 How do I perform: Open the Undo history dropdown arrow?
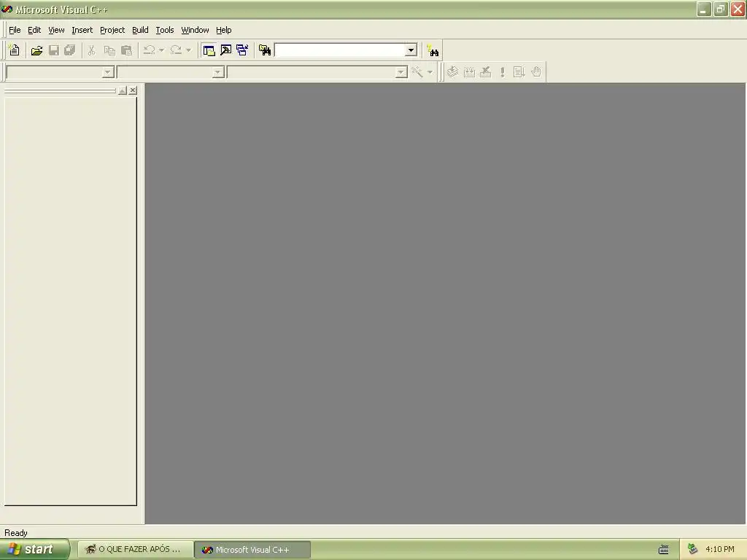click(161, 50)
